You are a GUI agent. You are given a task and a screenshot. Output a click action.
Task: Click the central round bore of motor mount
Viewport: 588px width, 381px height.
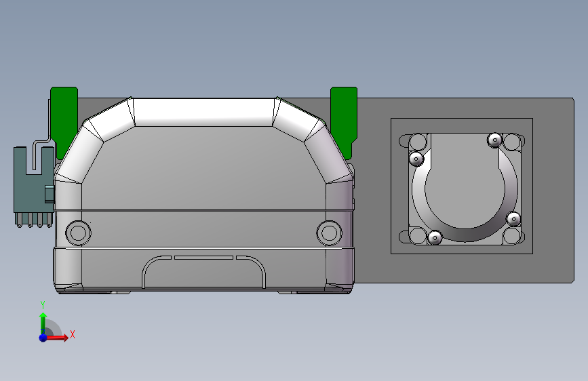465,188
